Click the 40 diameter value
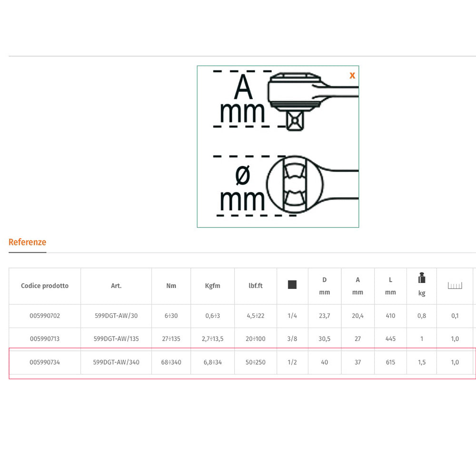 pyautogui.click(x=325, y=362)
